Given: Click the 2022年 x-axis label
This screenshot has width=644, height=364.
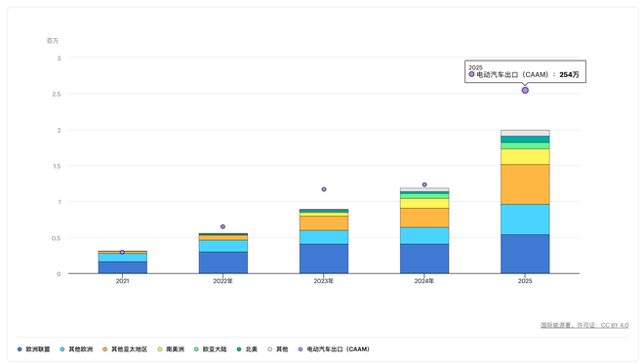Looking at the screenshot, I should (x=223, y=281).
